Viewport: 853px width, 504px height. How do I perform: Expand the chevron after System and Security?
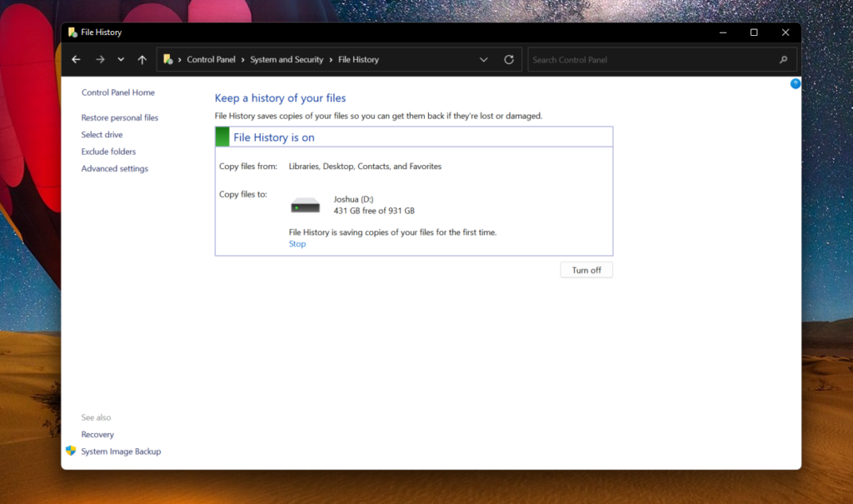tap(332, 59)
